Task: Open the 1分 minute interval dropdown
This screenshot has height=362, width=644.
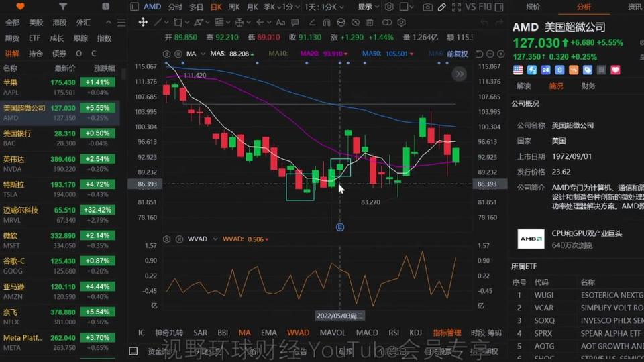Action: click(x=292, y=7)
